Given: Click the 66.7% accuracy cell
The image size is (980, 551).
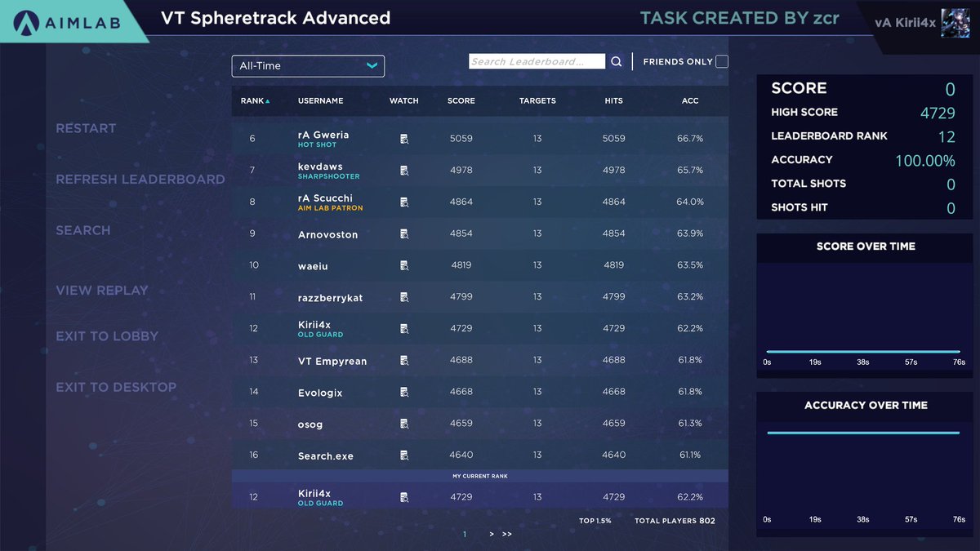Looking at the screenshot, I should pos(690,139).
